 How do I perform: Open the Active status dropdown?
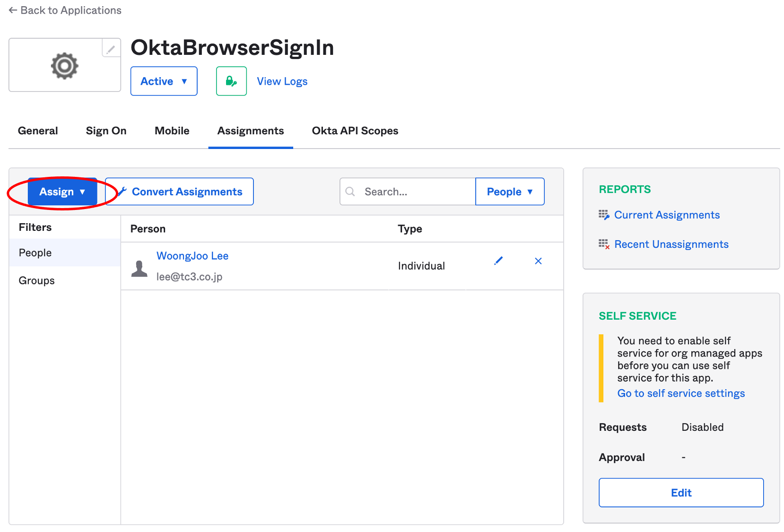[x=164, y=81]
